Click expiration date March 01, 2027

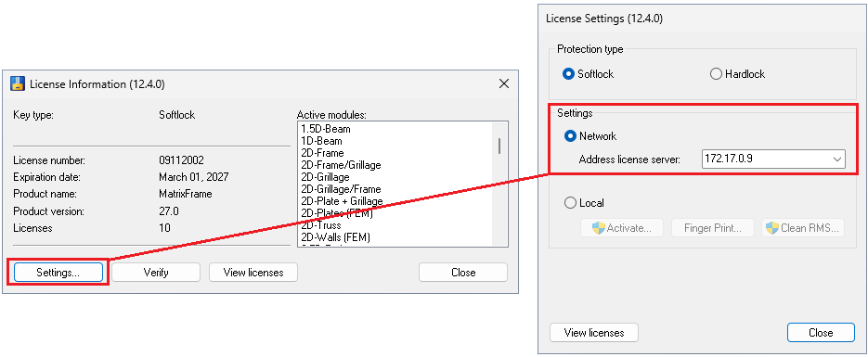(x=193, y=177)
